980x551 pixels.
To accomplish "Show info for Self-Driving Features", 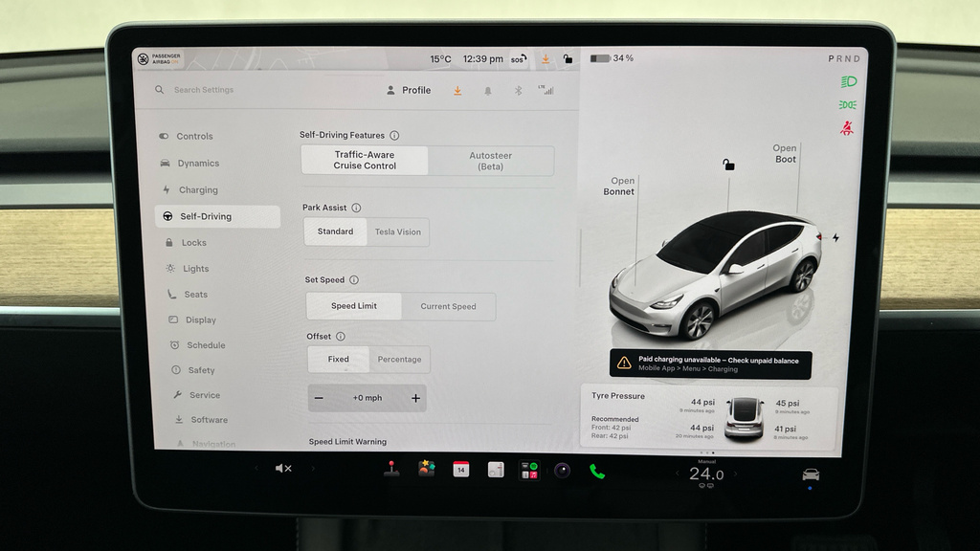I will [x=394, y=135].
